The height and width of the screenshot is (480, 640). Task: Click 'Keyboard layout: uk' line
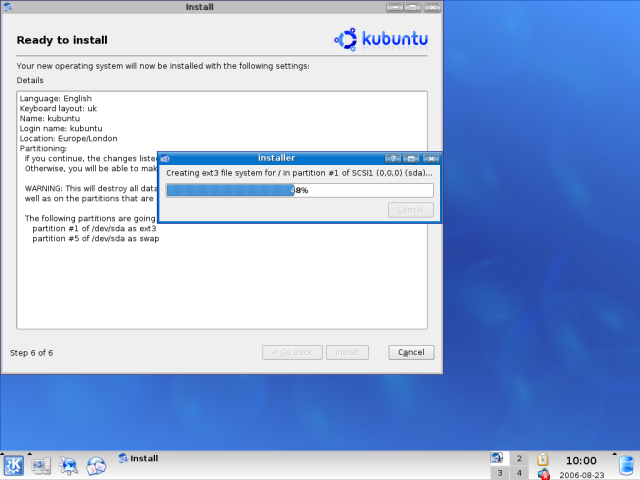[58, 109]
